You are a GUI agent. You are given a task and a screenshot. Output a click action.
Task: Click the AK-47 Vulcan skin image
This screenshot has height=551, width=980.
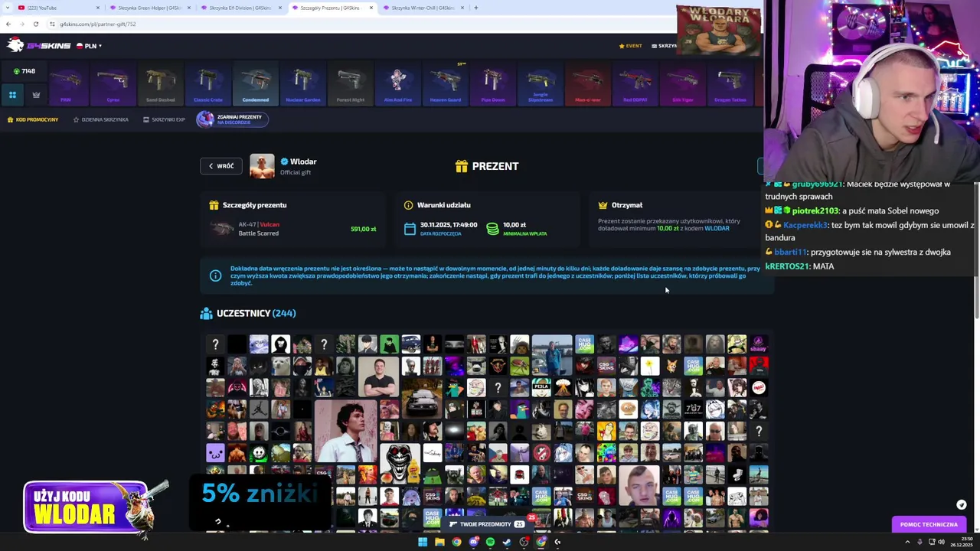(x=222, y=229)
